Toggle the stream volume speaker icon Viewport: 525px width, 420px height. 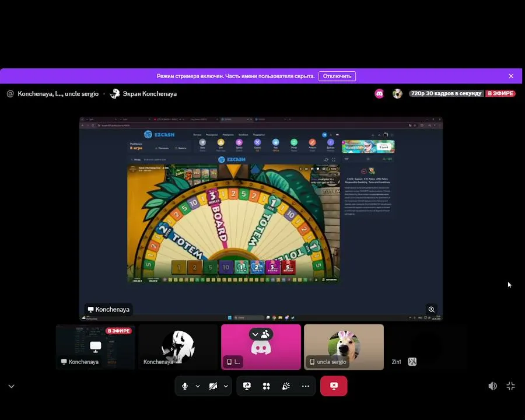tap(492, 386)
